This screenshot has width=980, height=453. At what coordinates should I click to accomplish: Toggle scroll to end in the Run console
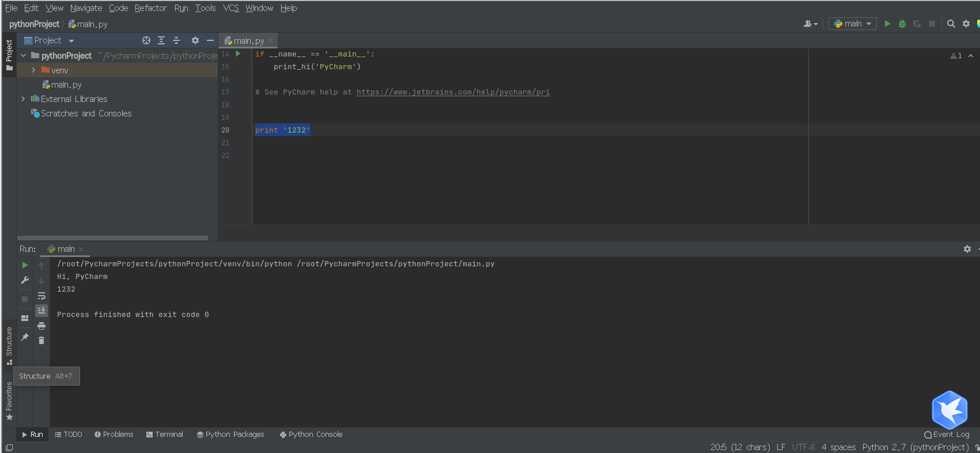click(x=41, y=311)
